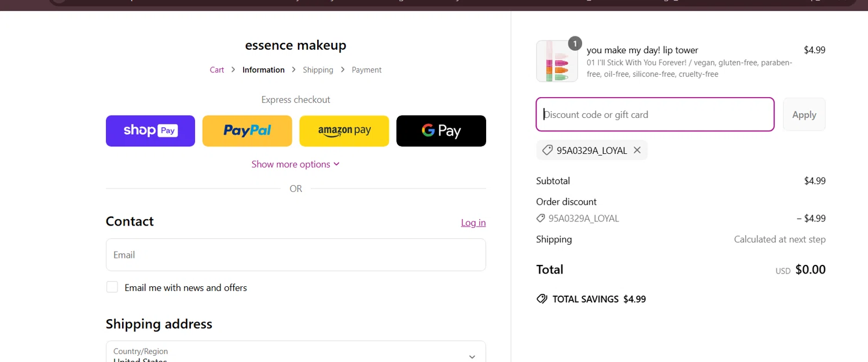
Task: Open the lip tower product thumbnail
Action: (x=557, y=61)
